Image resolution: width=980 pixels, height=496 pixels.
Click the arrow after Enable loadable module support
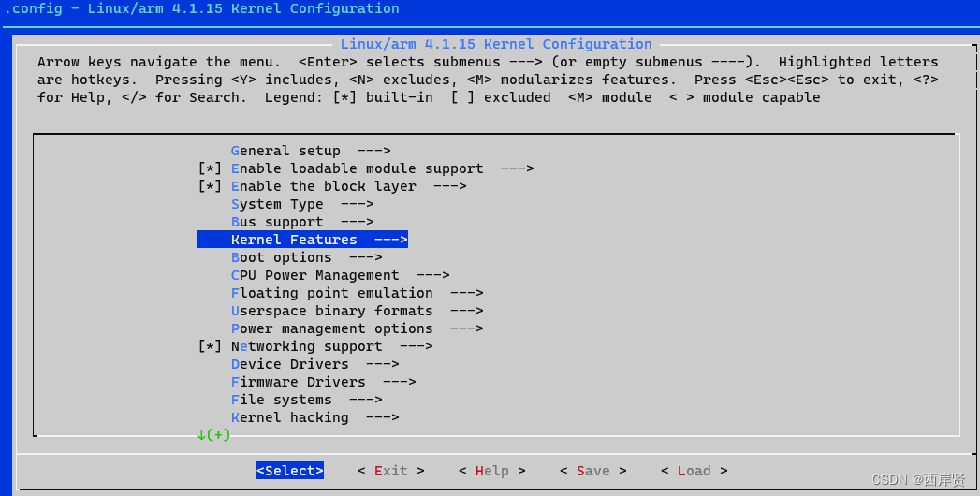pos(517,168)
